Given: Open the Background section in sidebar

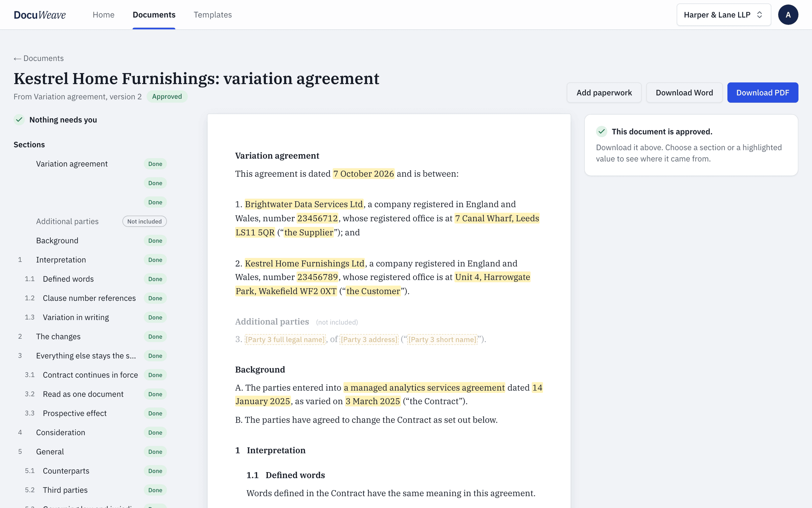Looking at the screenshot, I should [x=91, y=241].
